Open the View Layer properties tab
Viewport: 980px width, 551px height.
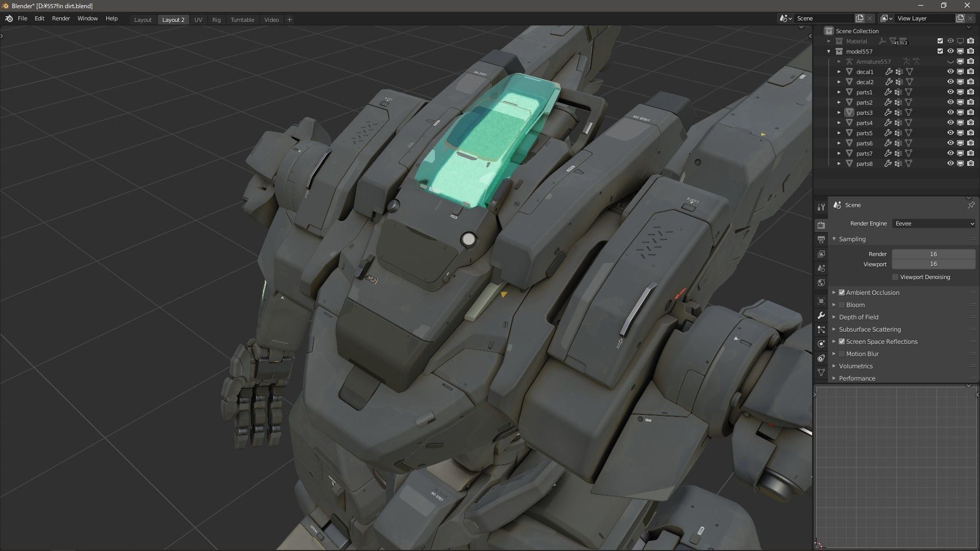pyautogui.click(x=821, y=254)
